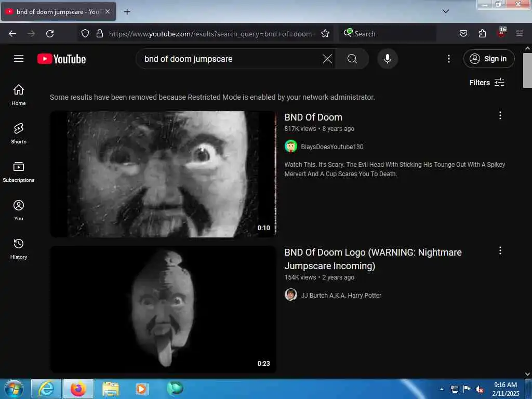Open the BlaysDoesYoutube130 channel link

point(332,147)
